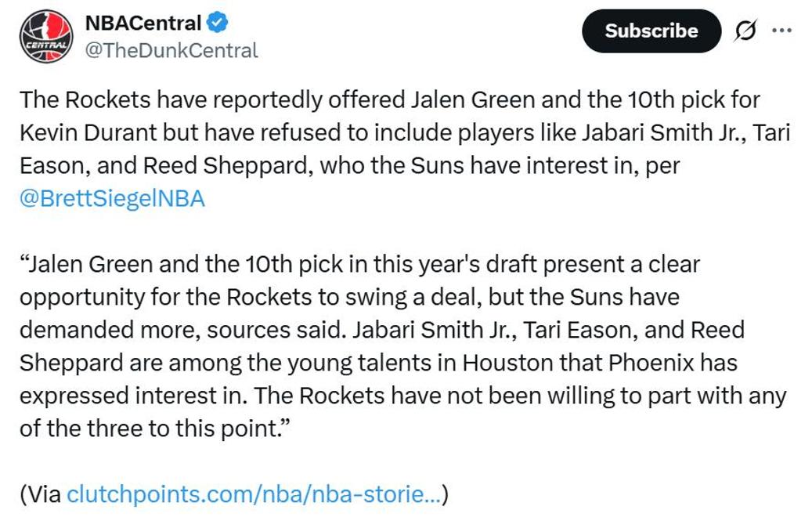Click the words "Kevin Durant" in the post
Screen dimensions: 812x517
[88, 132]
